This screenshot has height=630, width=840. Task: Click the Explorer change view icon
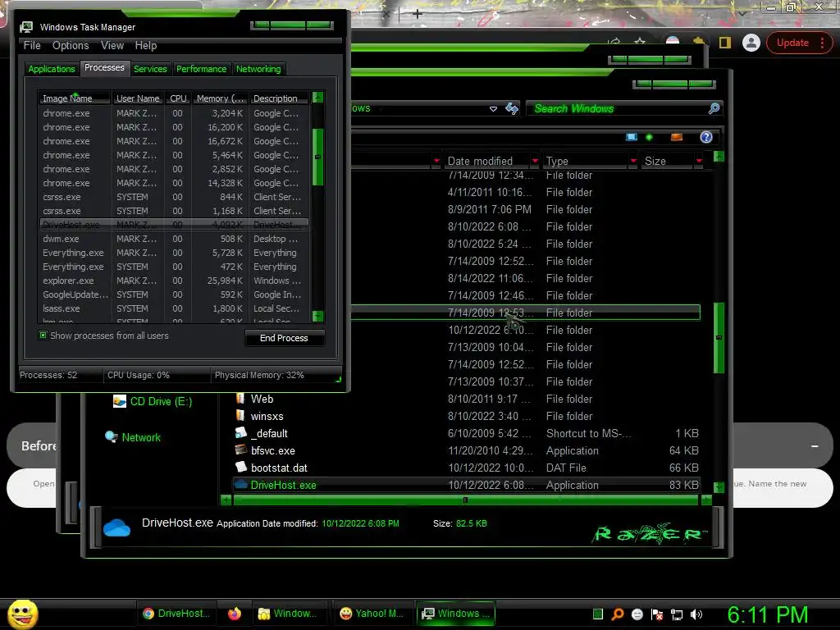(632, 137)
